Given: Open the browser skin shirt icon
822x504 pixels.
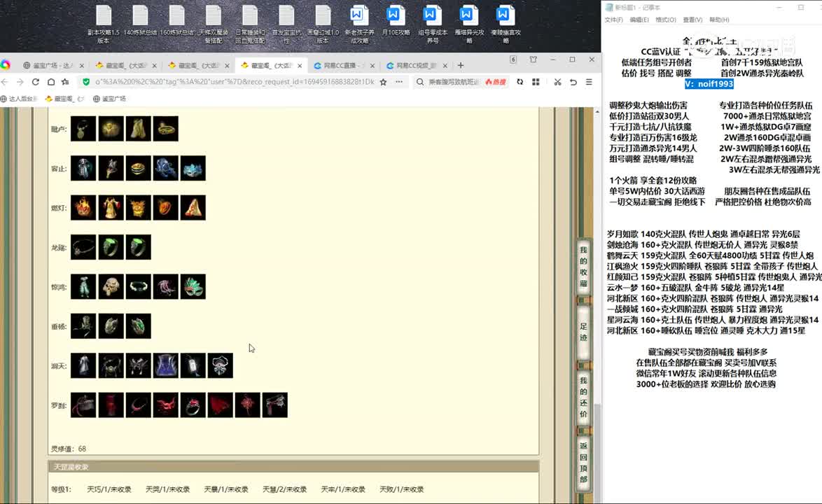Looking at the screenshot, I should tap(533, 59).
